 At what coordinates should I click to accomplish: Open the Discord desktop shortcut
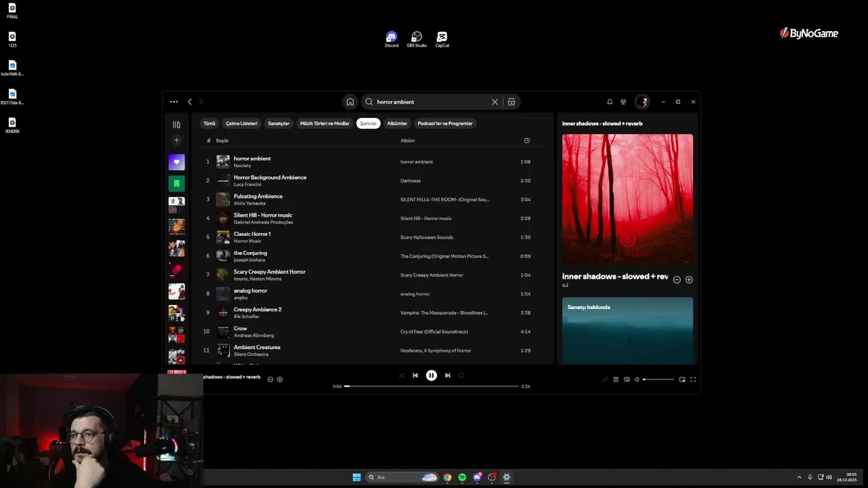[391, 39]
